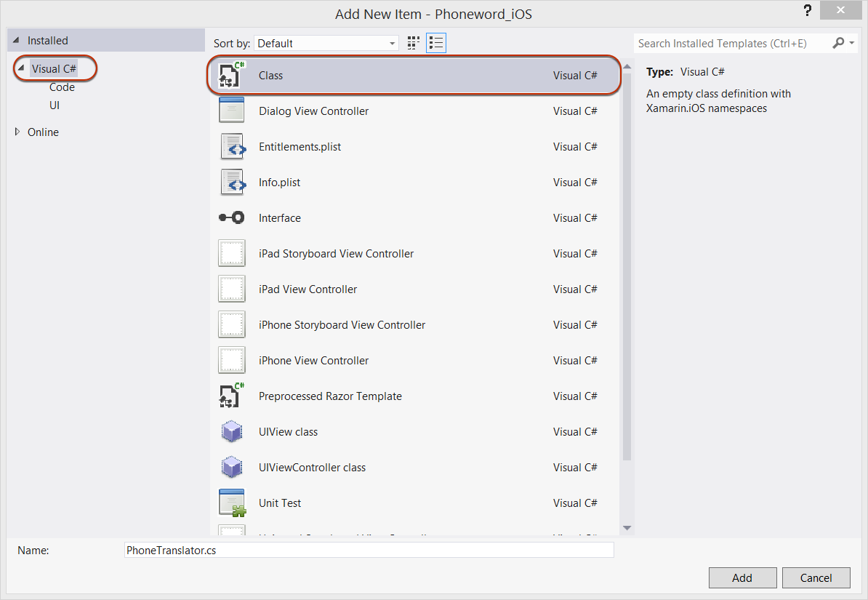Expand the Online tree node
The image size is (868, 600).
(x=17, y=132)
